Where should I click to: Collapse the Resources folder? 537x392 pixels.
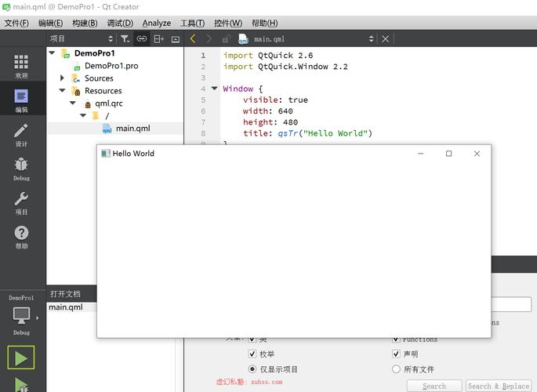pos(63,90)
